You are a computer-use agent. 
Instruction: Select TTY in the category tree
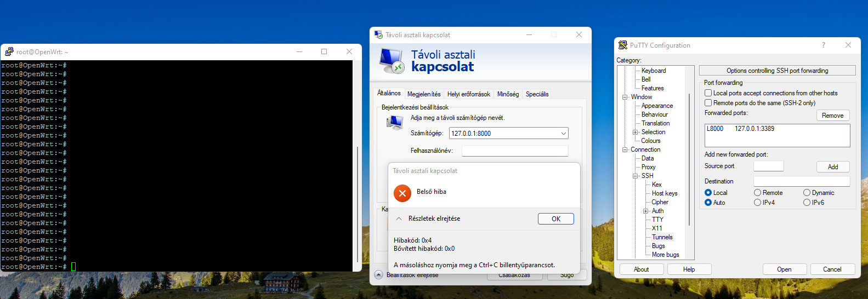657,220
